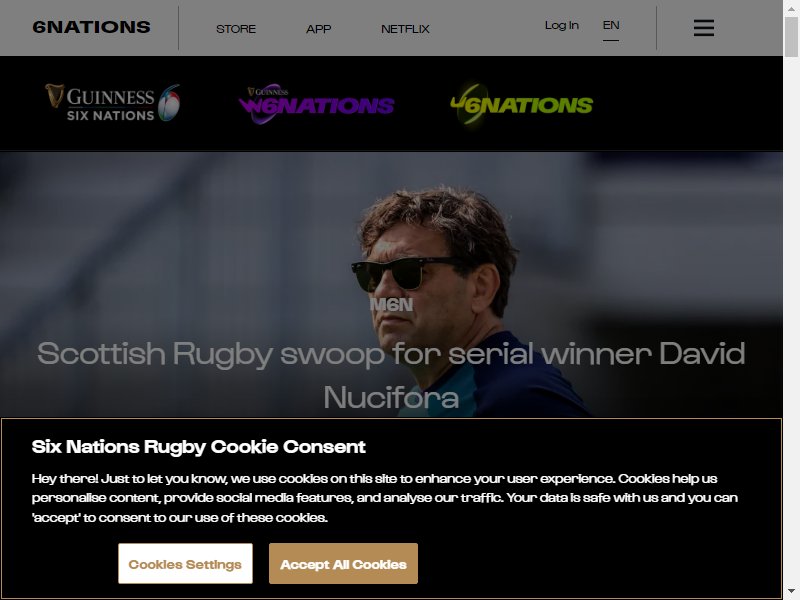Select the purple W6Nations logo
The image size is (800, 600).
coord(316,104)
